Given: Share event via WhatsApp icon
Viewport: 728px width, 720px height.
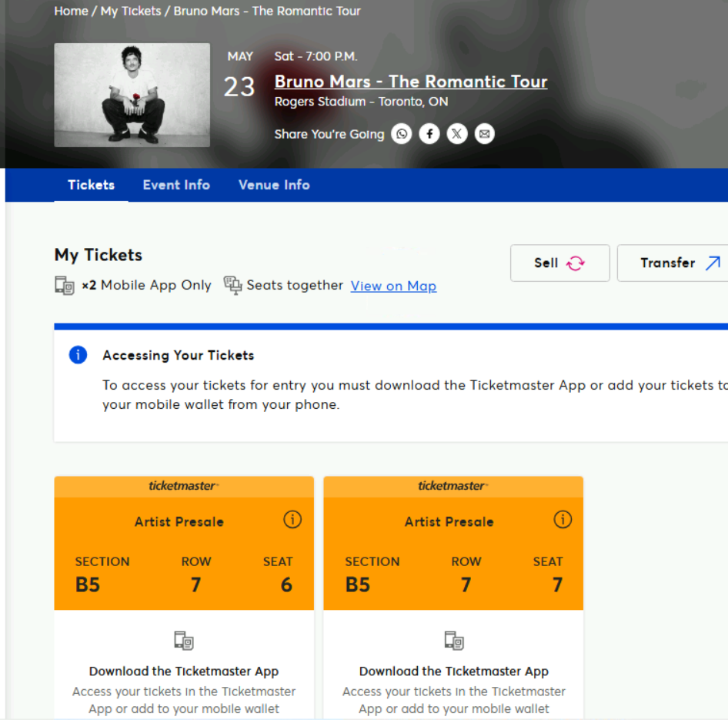Looking at the screenshot, I should (x=401, y=134).
